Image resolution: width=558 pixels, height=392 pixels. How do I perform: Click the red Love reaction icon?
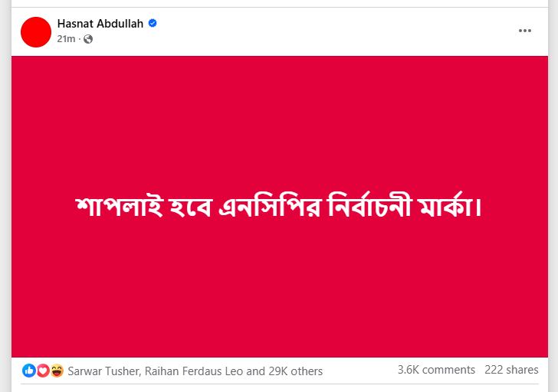pos(42,371)
